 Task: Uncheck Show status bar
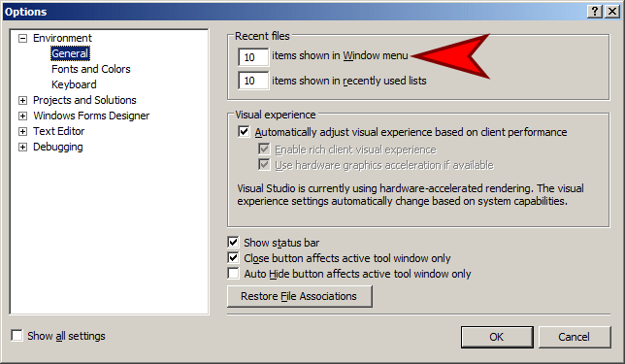coord(233,242)
